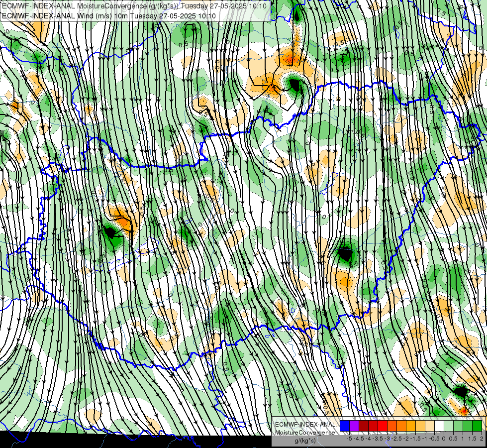487x448 pixels.
Task: Click 'MoistureConvergence' text in the legend box
Action: pyautogui.click(x=305, y=433)
